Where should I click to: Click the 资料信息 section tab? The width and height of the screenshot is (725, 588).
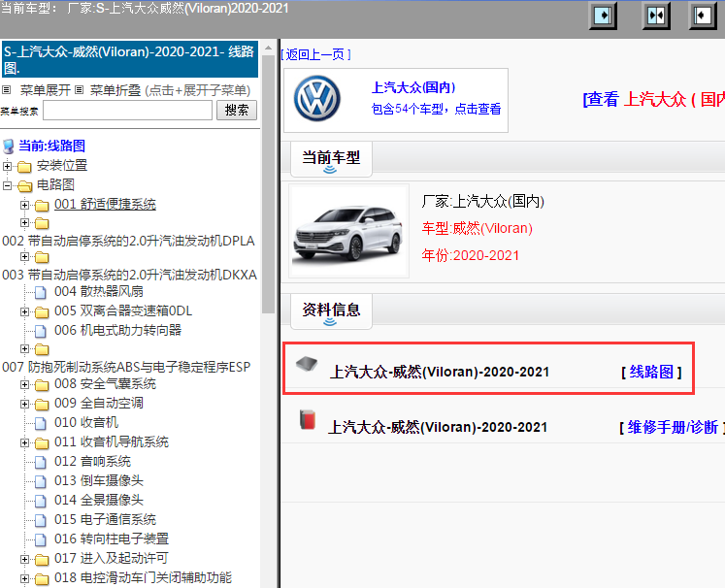(x=331, y=311)
